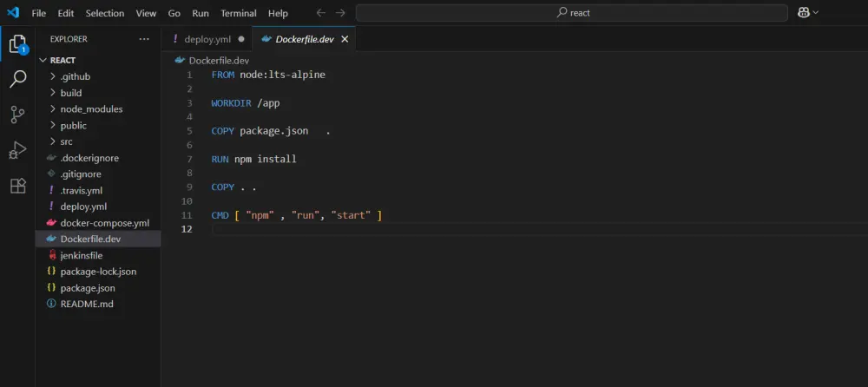Click the Docker icon in the breadcrumb

180,61
